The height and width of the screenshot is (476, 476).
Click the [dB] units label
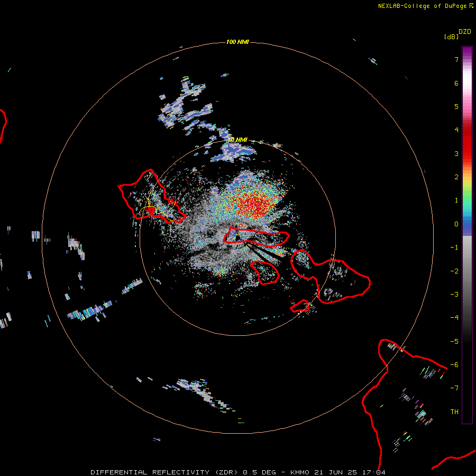[x=451, y=36]
